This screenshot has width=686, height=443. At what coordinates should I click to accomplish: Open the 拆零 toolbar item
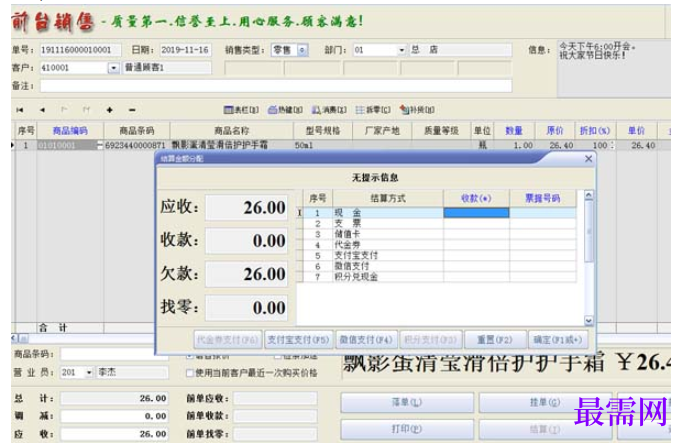[373, 110]
